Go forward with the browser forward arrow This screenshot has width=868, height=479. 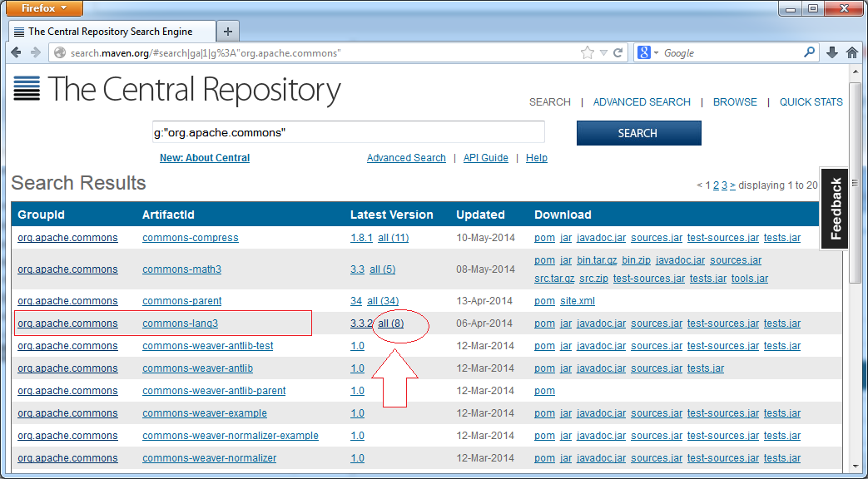(36, 52)
